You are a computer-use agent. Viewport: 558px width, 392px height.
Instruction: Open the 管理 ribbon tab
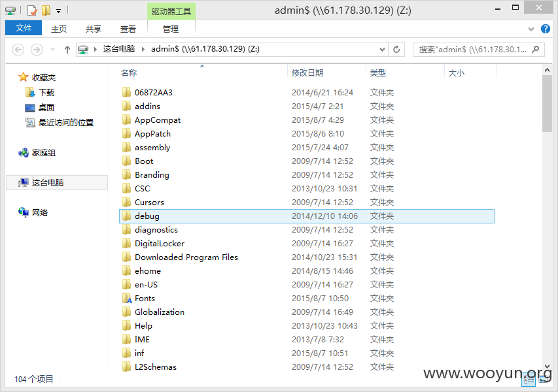171,29
